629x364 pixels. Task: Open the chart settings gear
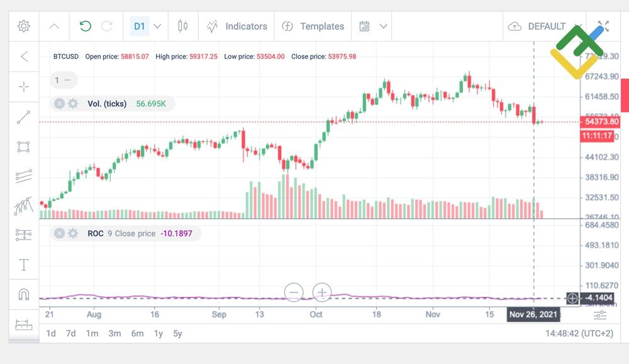[x=23, y=26]
